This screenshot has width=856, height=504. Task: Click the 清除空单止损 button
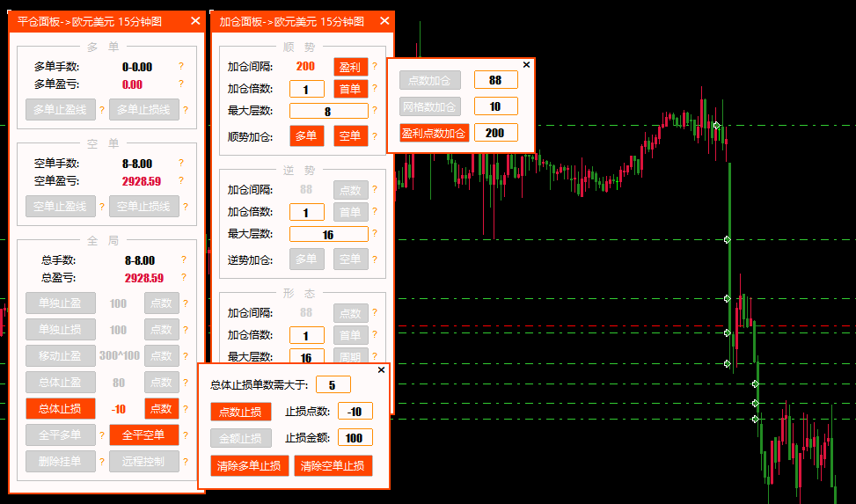(333, 465)
